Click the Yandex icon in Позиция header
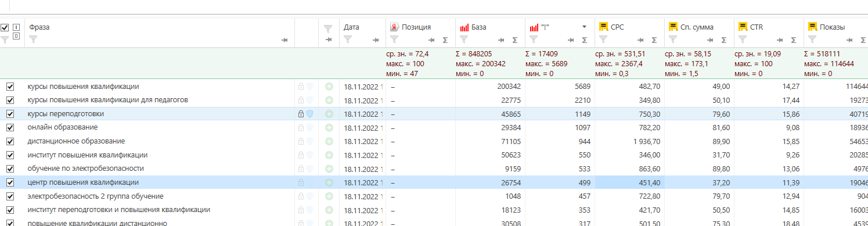Screen dimensions: 868x226 coord(394,27)
